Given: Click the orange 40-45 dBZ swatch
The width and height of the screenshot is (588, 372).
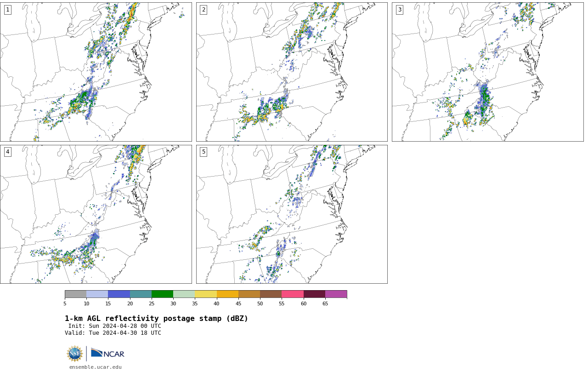Looking at the screenshot, I should 227,294.
